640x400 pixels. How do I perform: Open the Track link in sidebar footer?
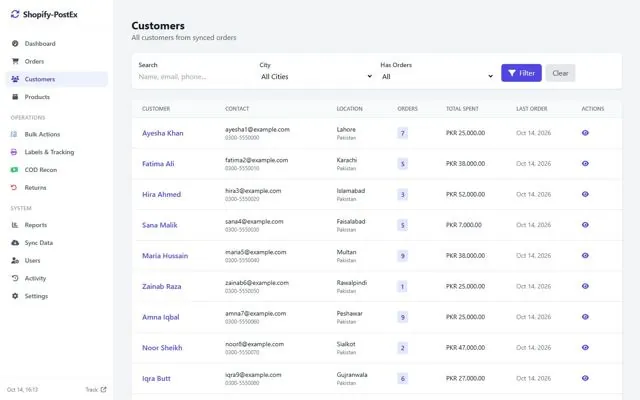pyautogui.click(x=96, y=389)
